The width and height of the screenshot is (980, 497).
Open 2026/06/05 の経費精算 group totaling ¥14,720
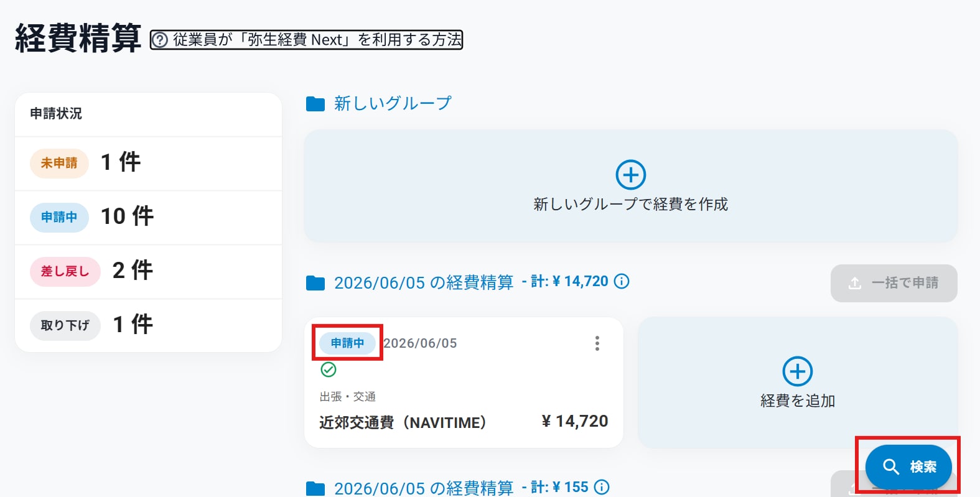[x=424, y=283]
